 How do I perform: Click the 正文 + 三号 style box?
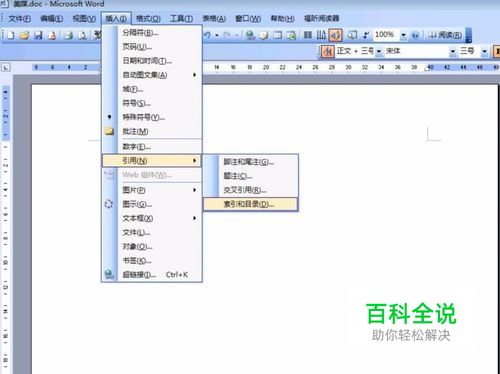(355, 51)
